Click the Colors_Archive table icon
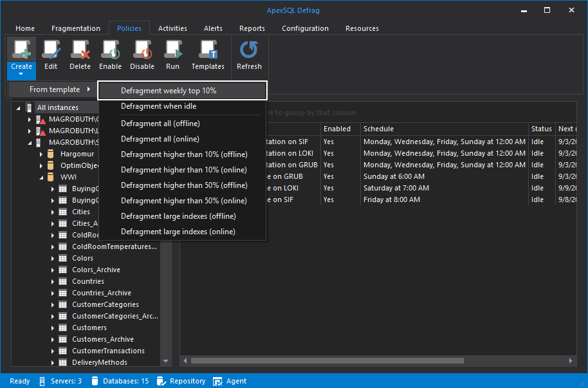 (x=63, y=270)
